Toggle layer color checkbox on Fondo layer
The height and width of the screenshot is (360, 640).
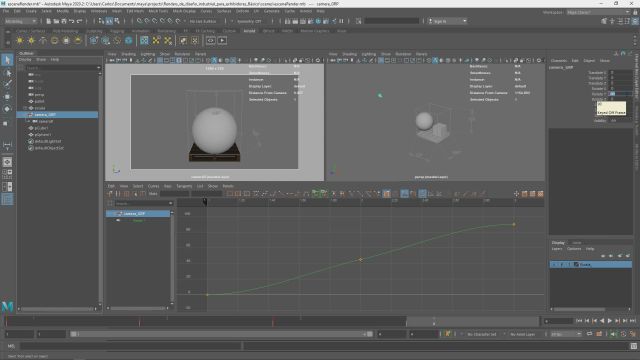[x=576, y=264]
